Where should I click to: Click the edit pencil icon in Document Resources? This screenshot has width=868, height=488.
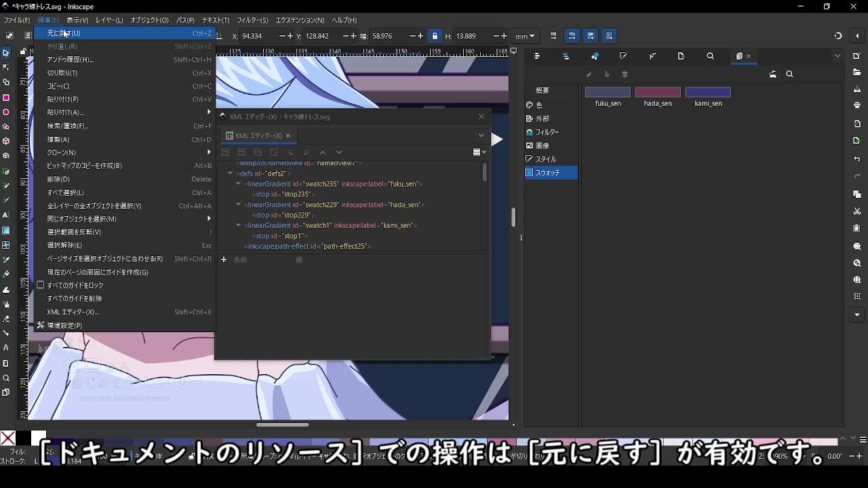[x=589, y=75]
